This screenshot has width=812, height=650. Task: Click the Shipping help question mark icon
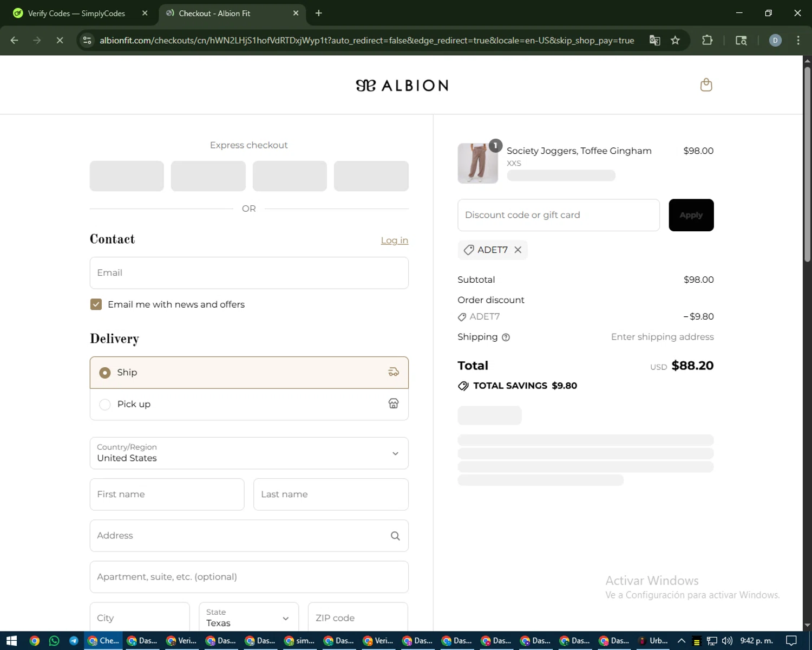506,337
